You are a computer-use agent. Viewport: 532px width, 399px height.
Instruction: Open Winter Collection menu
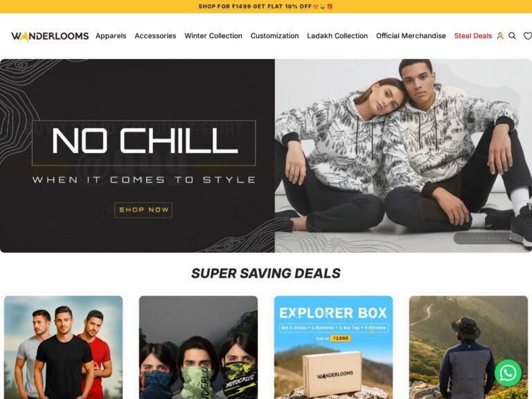(213, 36)
